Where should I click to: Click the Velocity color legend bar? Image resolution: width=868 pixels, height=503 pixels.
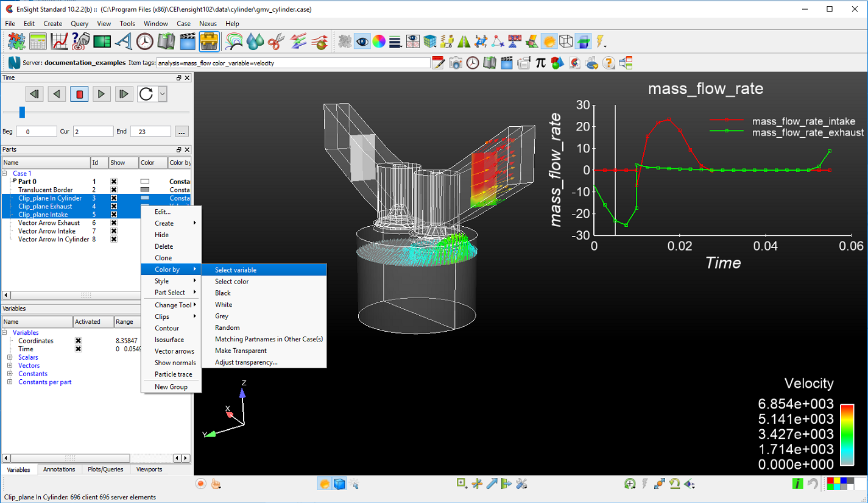(847, 435)
